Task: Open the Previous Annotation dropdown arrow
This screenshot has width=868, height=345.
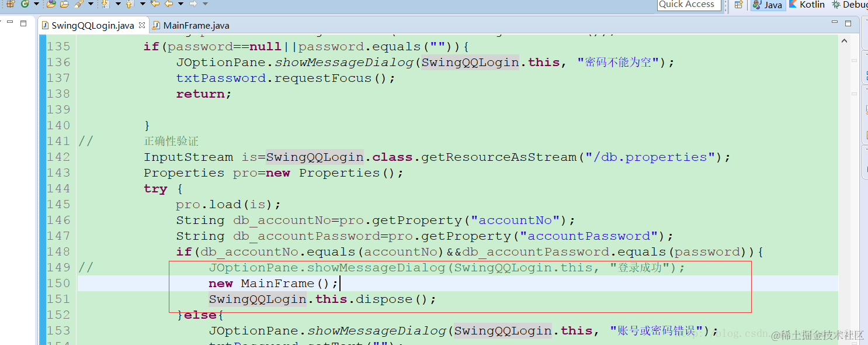Action: pos(143,4)
